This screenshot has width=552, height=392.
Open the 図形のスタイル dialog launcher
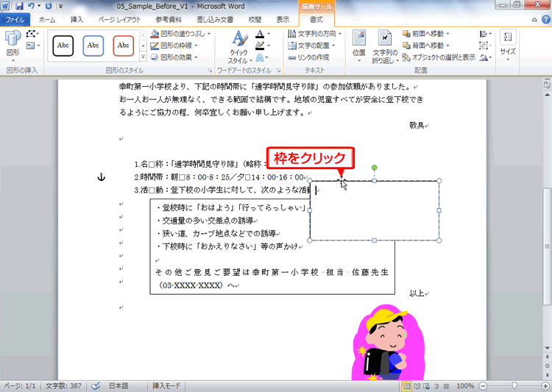click(210, 71)
